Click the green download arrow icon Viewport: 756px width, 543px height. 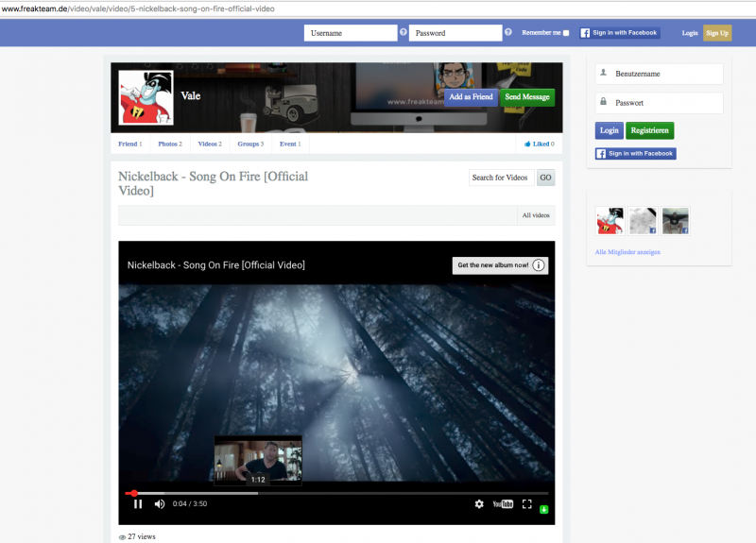point(544,509)
